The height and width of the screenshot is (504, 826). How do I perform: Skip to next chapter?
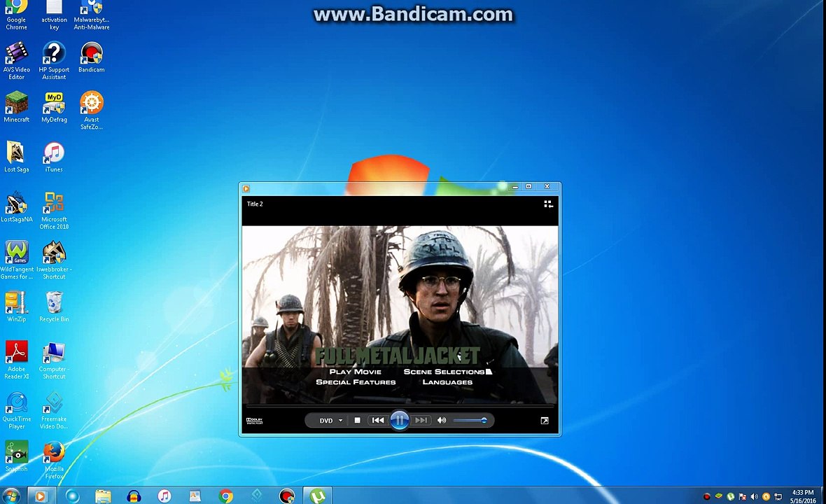tap(421, 420)
